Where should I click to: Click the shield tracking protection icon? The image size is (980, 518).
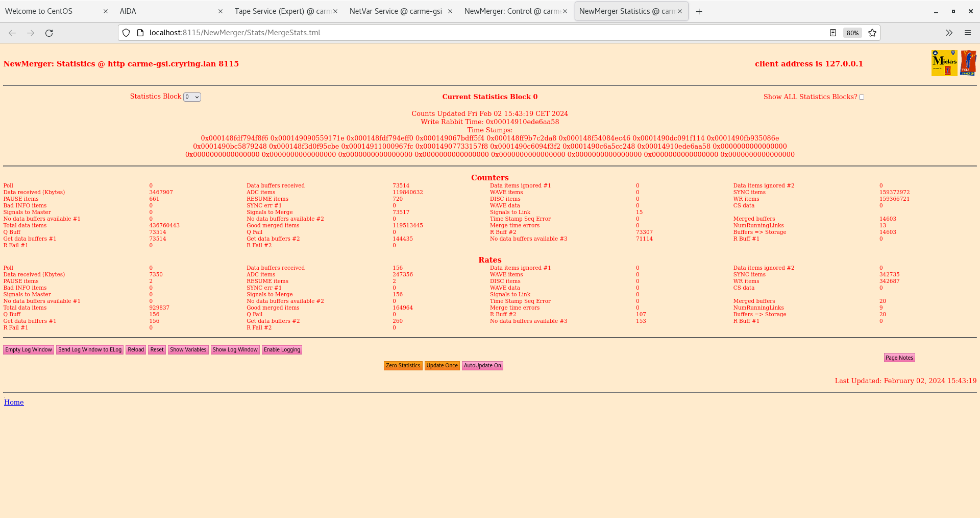(126, 33)
